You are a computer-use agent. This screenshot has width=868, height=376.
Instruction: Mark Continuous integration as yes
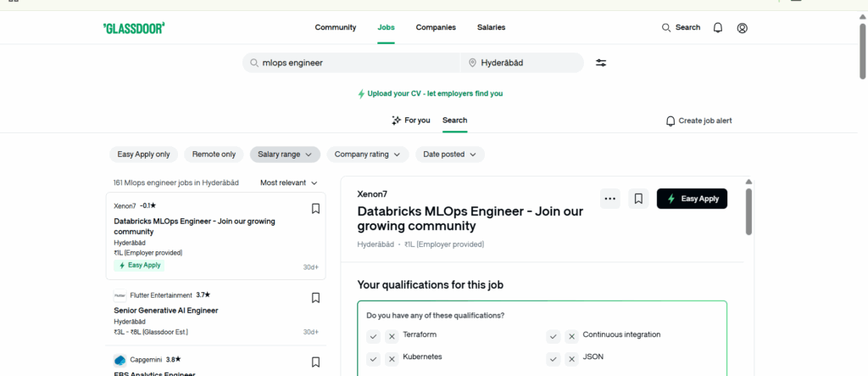(554, 337)
